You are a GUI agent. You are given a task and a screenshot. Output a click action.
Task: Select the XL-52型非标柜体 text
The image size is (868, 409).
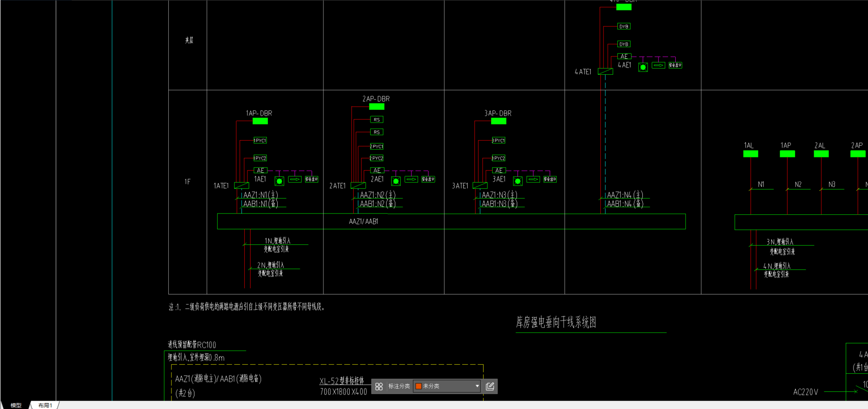click(x=342, y=381)
